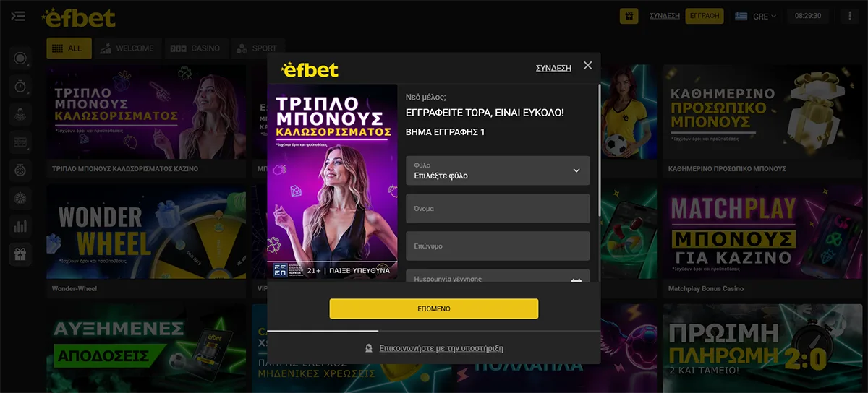Click the yellow gift icon in the top bar

pyautogui.click(x=629, y=16)
